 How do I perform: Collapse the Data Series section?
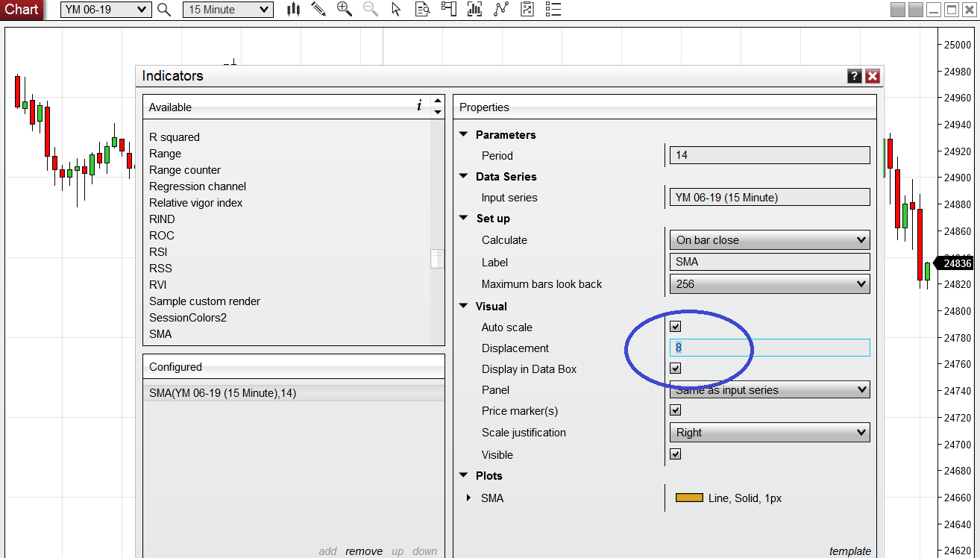tap(463, 176)
